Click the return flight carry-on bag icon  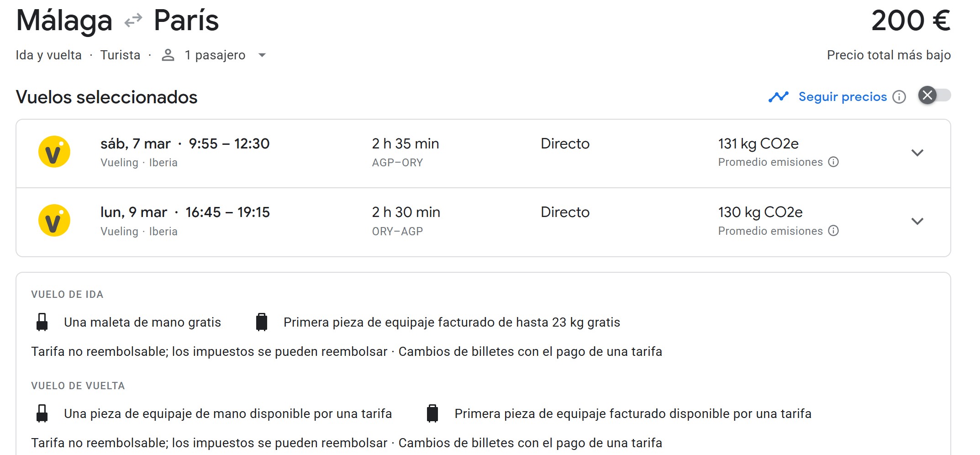click(x=42, y=413)
